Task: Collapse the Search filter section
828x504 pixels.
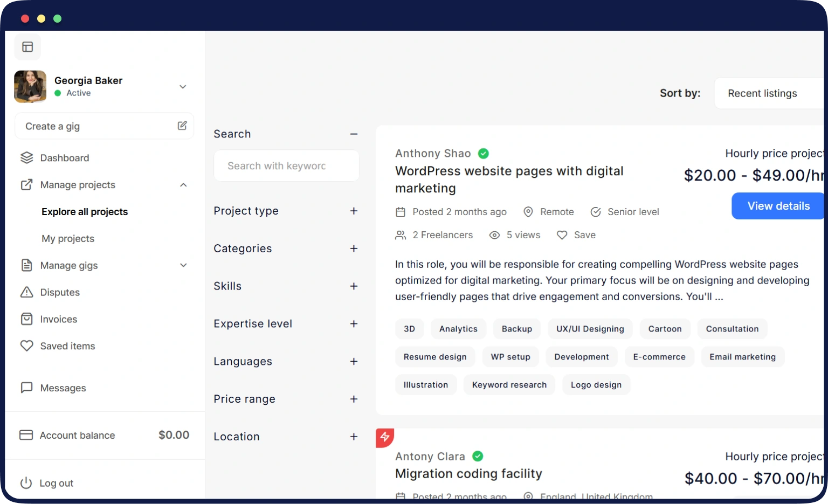Action: pyautogui.click(x=354, y=134)
